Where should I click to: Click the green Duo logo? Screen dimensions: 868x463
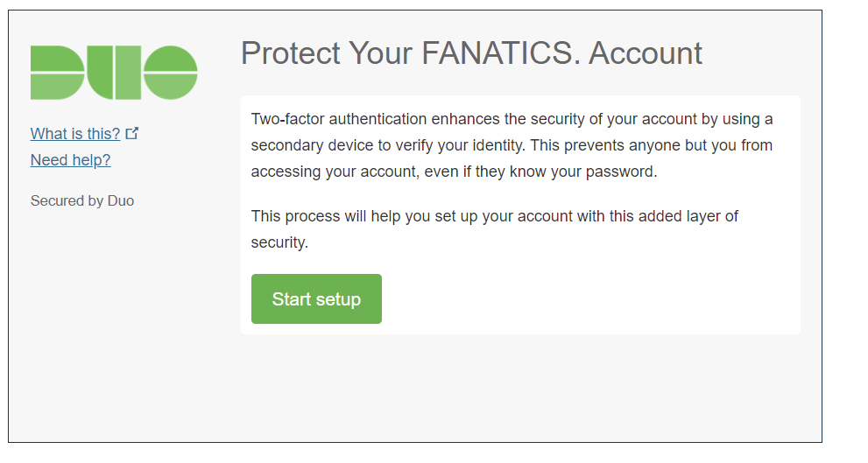(x=114, y=73)
